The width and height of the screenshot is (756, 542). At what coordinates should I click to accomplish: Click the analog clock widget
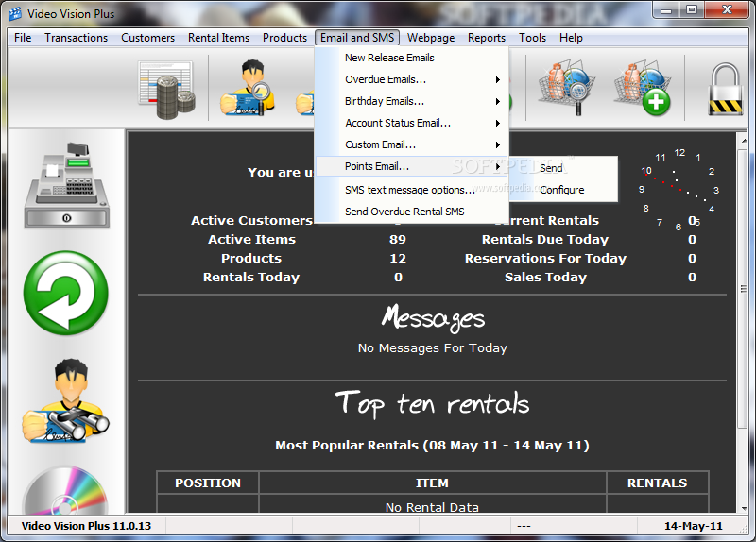pyautogui.click(x=678, y=190)
